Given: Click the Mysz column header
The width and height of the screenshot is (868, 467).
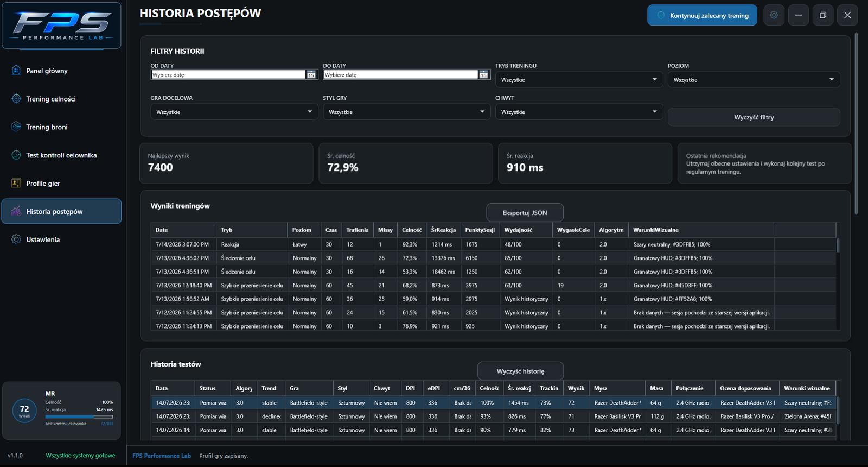Looking at the screenshot, I should pyautogui.click(x=617, y=388).
